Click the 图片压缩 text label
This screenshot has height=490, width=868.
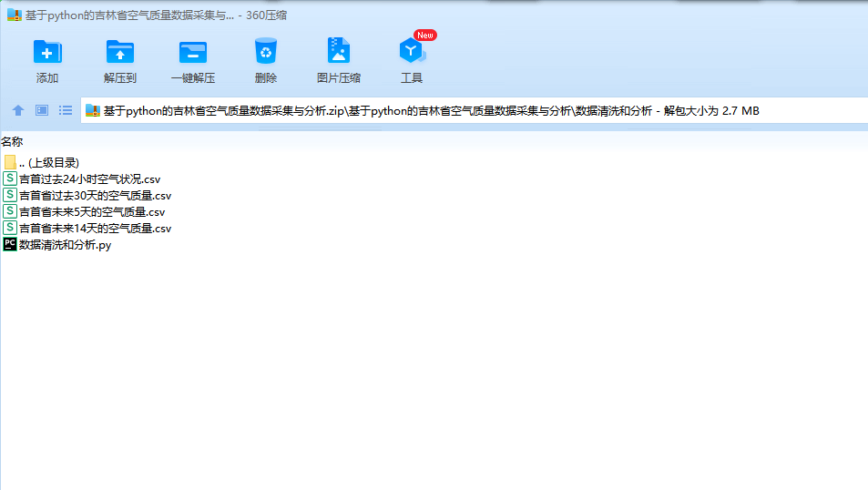[x=339, y=78]
